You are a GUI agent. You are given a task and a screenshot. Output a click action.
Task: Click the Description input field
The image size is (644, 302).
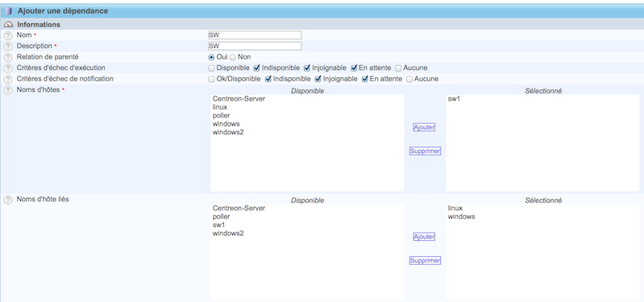pos(255,46)
